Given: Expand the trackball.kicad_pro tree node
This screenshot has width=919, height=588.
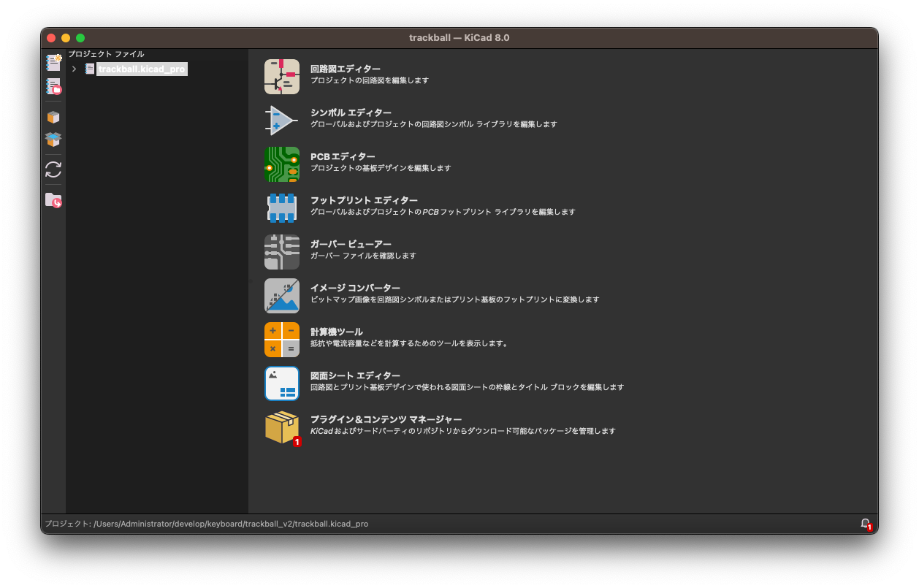Looking at the screenshot, I should 75,69.
